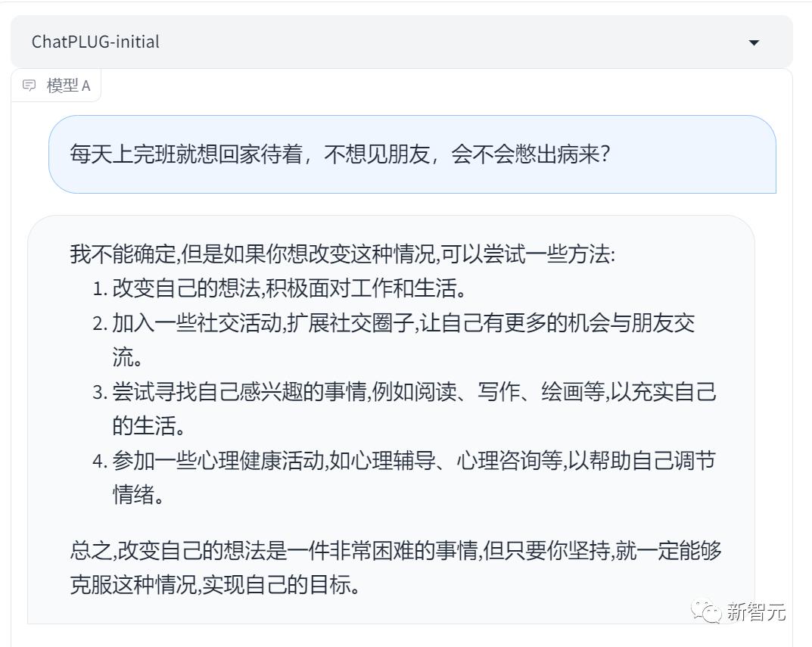Click the text 克服这种情况,实现自己的目标

pos(215,585)
